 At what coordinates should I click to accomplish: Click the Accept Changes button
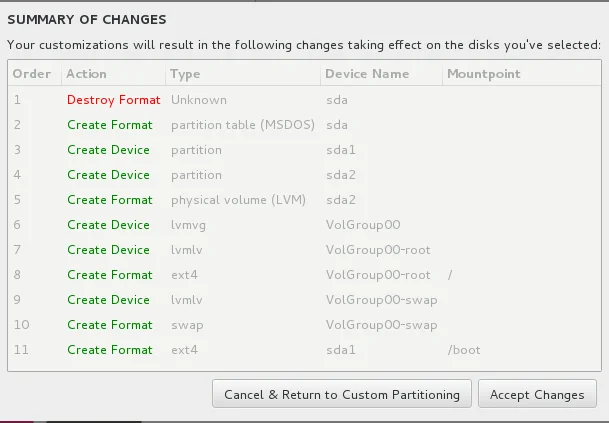click(537, 395)
